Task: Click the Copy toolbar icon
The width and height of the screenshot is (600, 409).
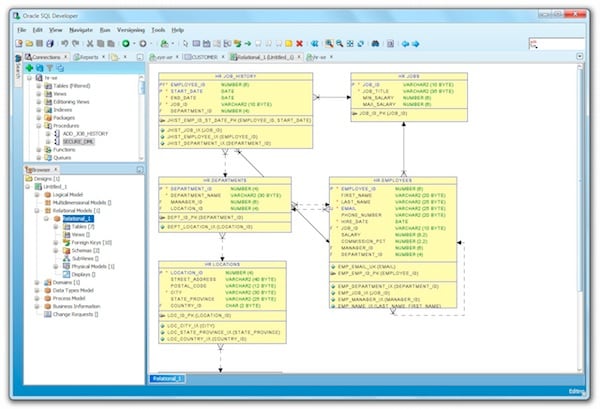Action: point(100,44)
